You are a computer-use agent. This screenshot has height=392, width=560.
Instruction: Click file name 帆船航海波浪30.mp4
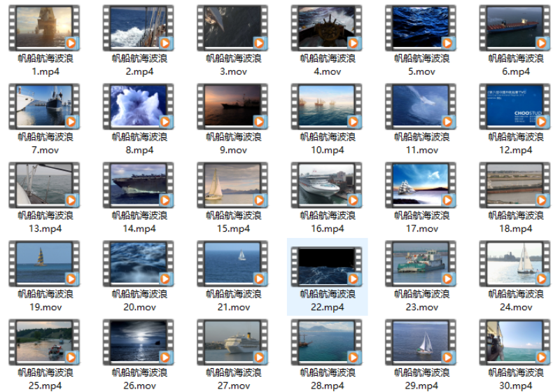tap(516, 379)
